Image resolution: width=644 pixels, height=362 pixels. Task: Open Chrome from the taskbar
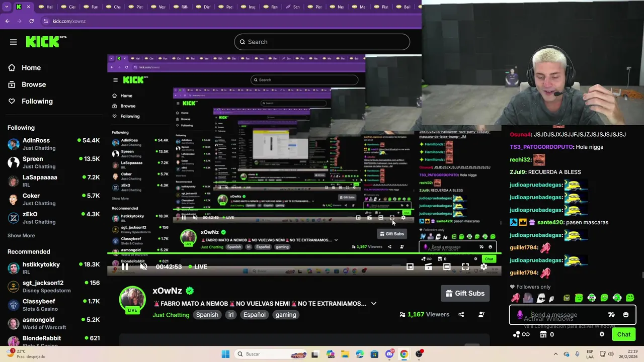[404, 354]
